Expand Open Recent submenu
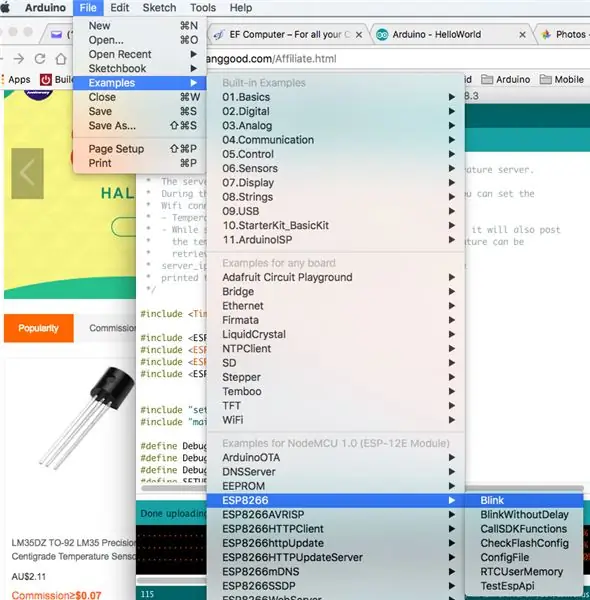The image size is (590, 600). point(140,54)
